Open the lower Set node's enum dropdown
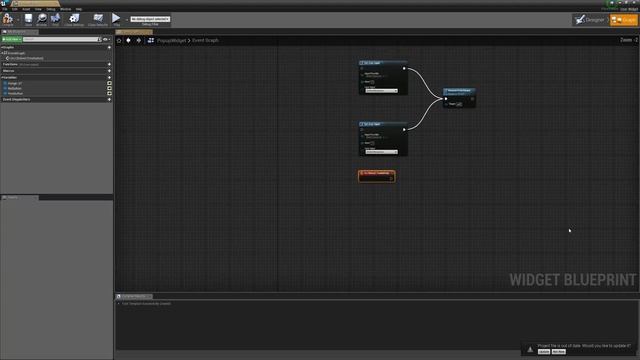Image resolution: width=640 pixels, height=360 pixels. point(381,152)
